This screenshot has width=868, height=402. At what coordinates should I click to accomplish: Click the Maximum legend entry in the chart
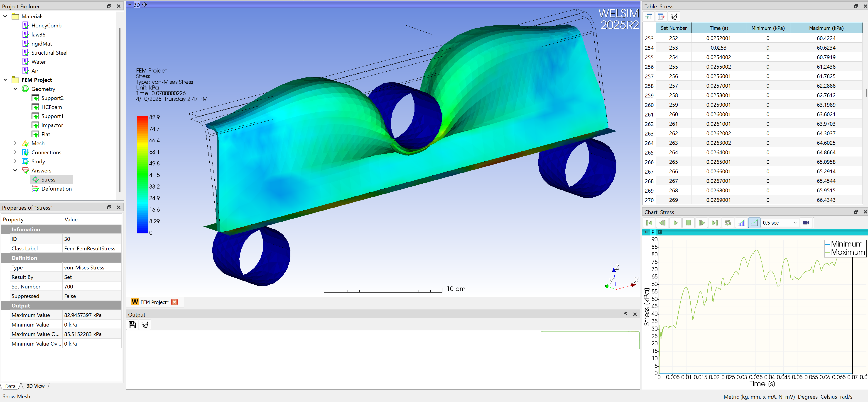[x=845, y=252]
